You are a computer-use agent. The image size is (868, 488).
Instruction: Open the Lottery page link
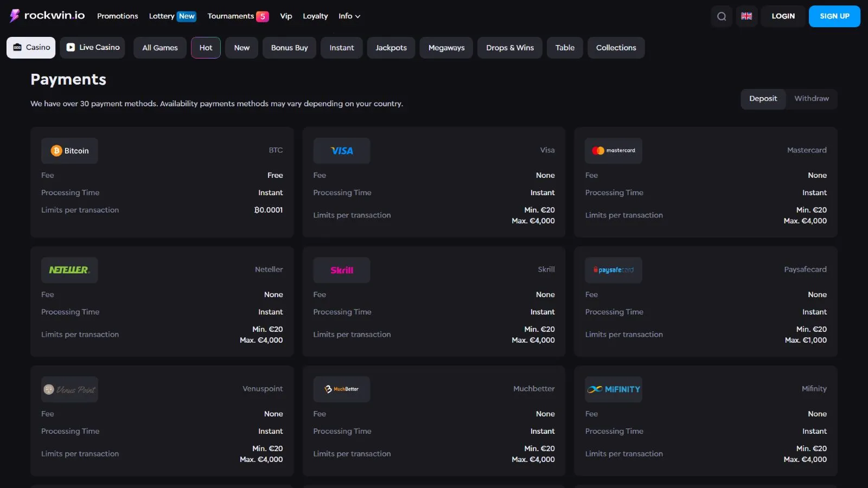coord(162,16)
